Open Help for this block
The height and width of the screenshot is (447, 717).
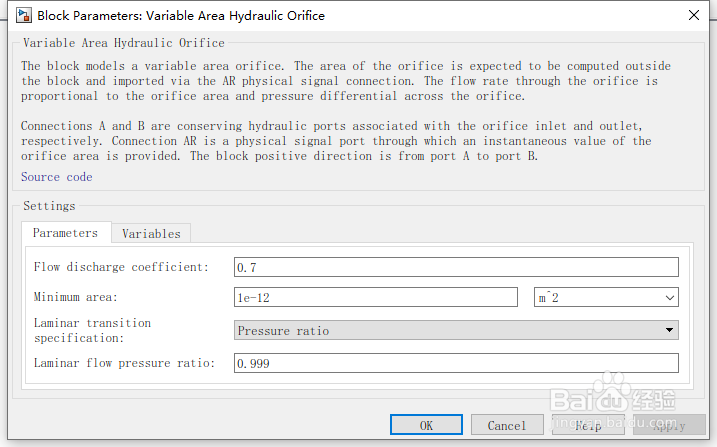(588, 425)
